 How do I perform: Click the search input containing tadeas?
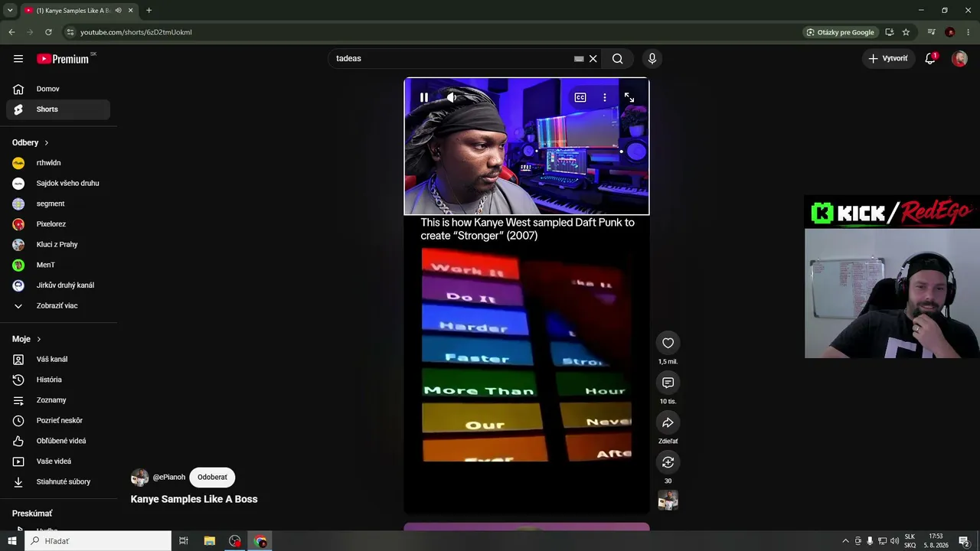point(452,59)
